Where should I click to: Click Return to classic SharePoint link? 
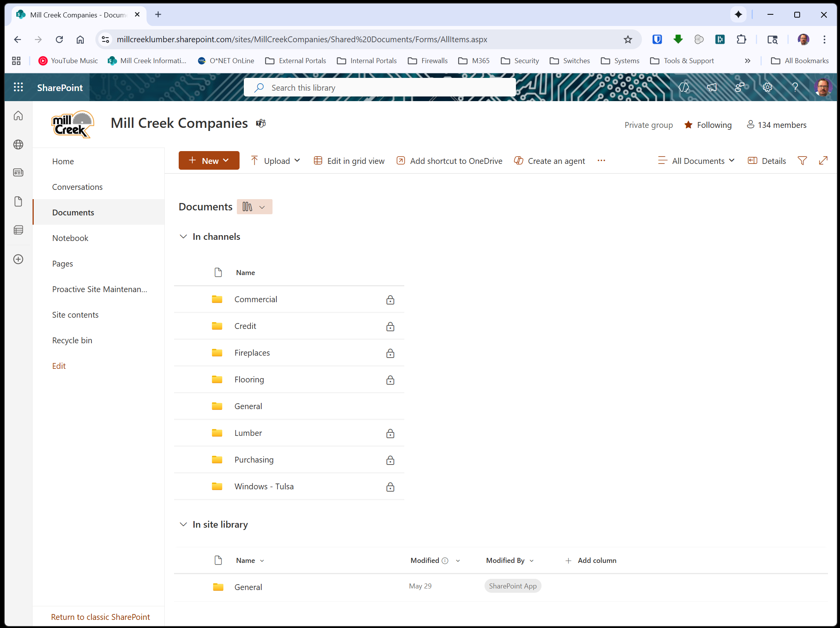point(100,617)
